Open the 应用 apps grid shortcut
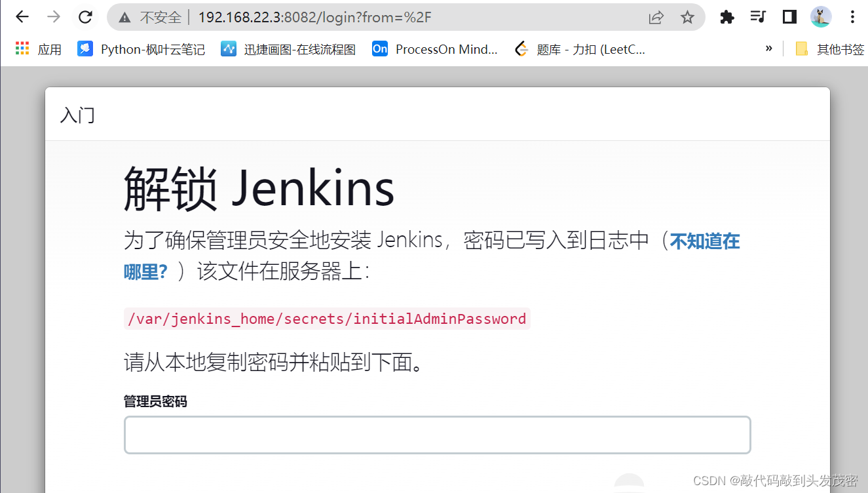The width and height of the screenshot is (868, 493). coord(39,49)
